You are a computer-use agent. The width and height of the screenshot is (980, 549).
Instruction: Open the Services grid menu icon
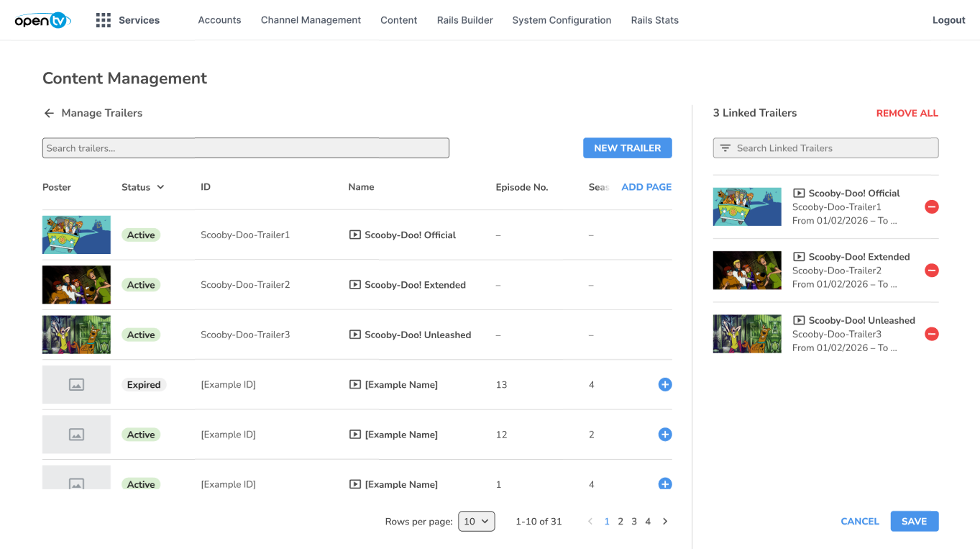[104, 20]
